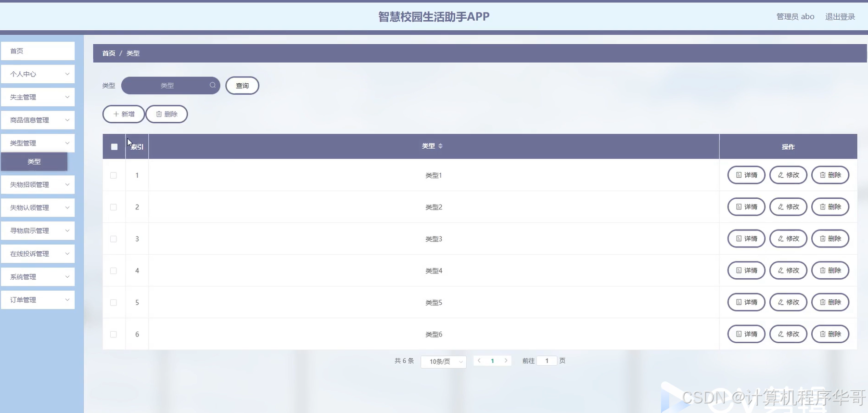Check the checkbox for row 6
The image size is (868, 413).
pos(114,334)
